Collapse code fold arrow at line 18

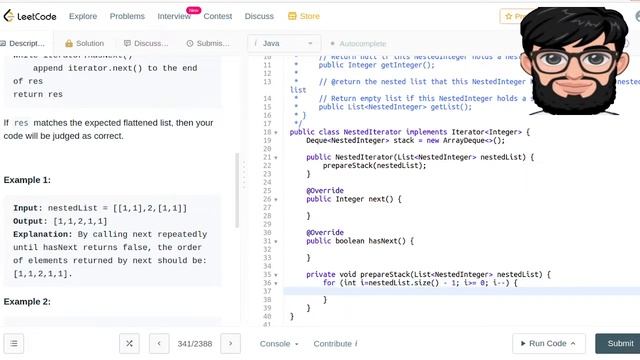[x=276, y=133]
